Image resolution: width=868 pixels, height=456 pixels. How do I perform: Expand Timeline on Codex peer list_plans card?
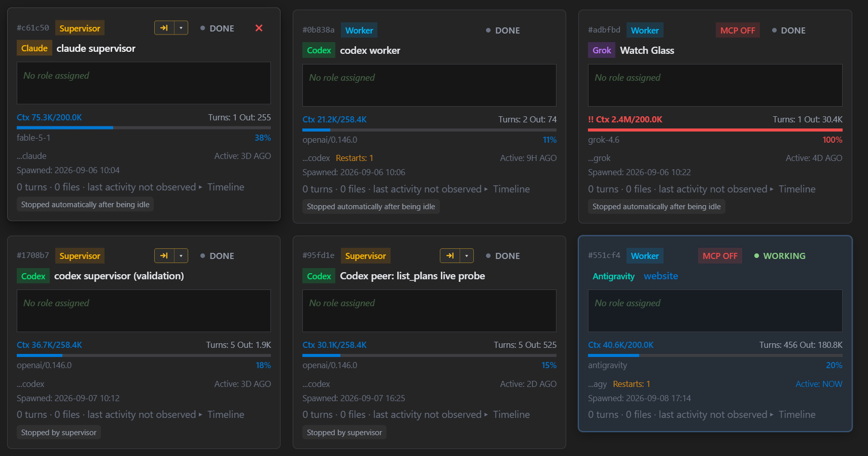tap(507, 414)
